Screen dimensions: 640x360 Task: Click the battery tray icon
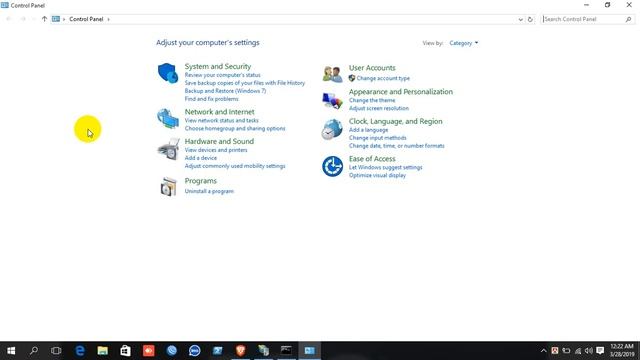pos(566,351)
